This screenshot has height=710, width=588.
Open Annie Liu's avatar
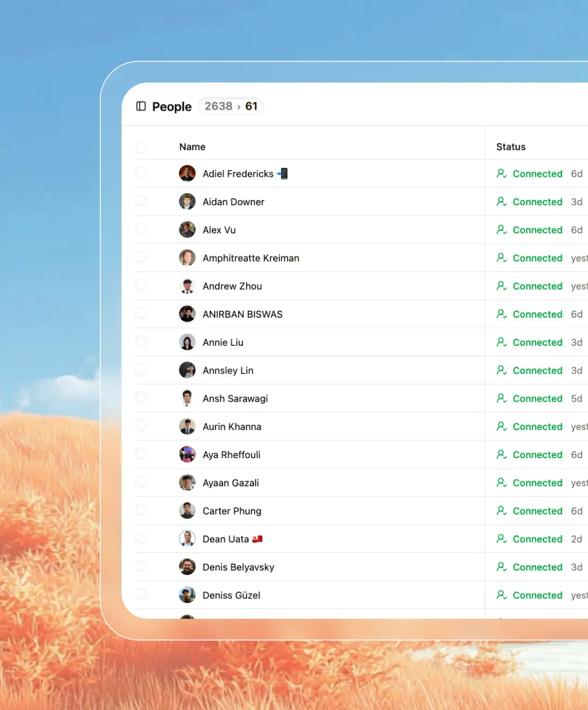[187, 343]
